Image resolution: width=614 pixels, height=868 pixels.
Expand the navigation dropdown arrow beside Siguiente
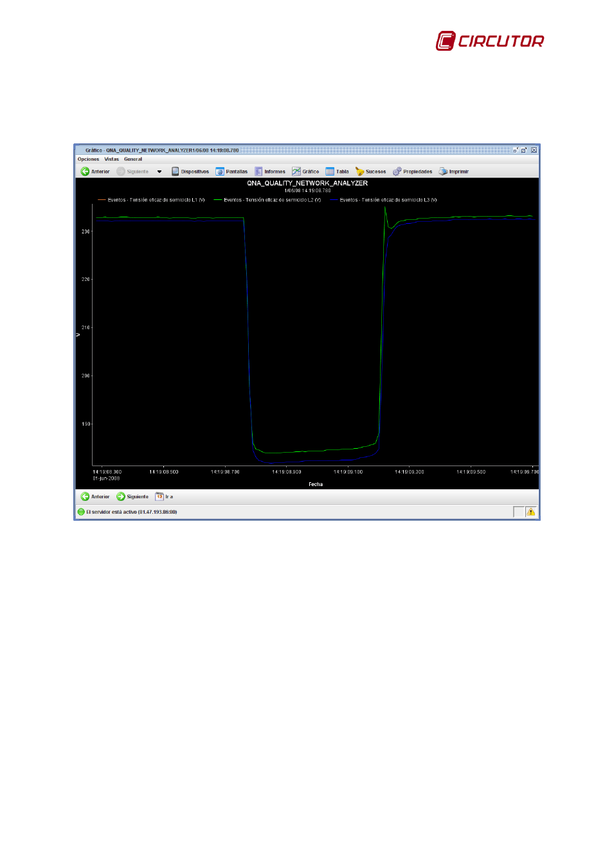coord(159,172)
